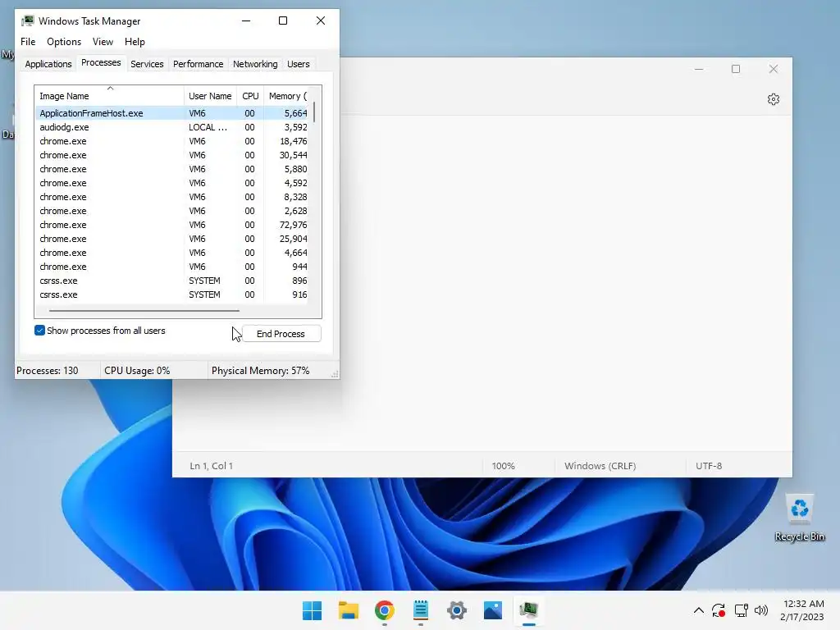This screenshot has height=630, width=840.
Task: Select the ApplicationFrameHost.exe process row
Action: [x=172, y=113]
